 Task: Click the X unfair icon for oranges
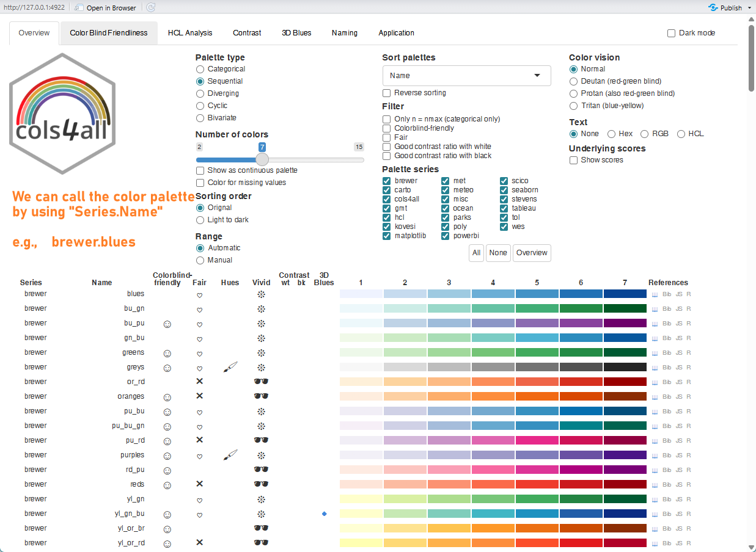(199, 396)
